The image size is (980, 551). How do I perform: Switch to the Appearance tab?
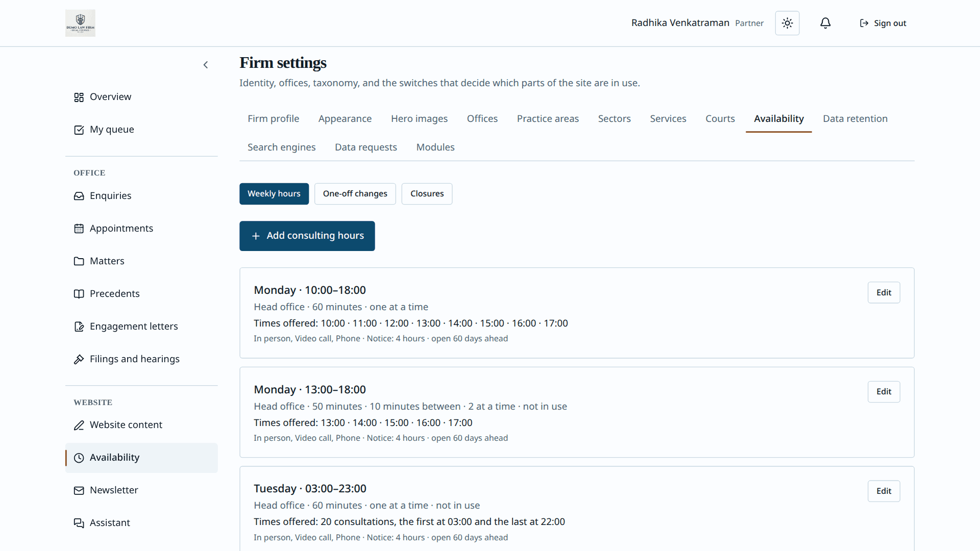(345, 118)
